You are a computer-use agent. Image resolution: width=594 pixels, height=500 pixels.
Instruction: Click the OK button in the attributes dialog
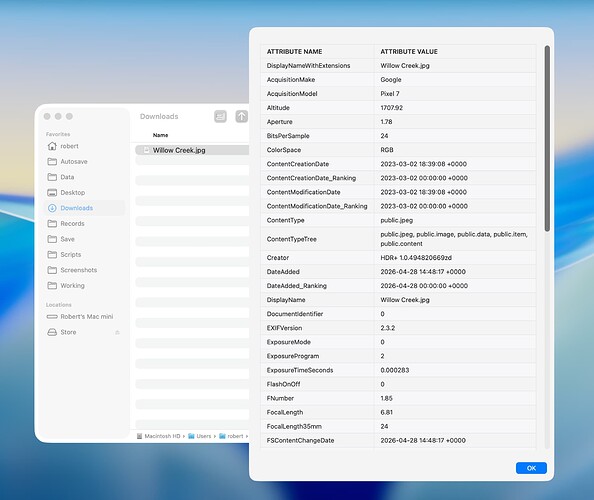tap(531, 468)
